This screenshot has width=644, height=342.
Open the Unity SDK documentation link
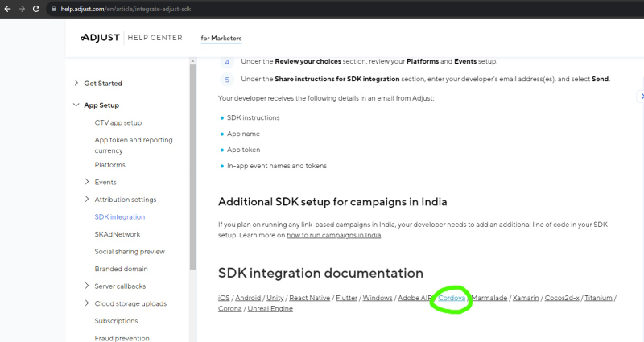click(275, 298)
